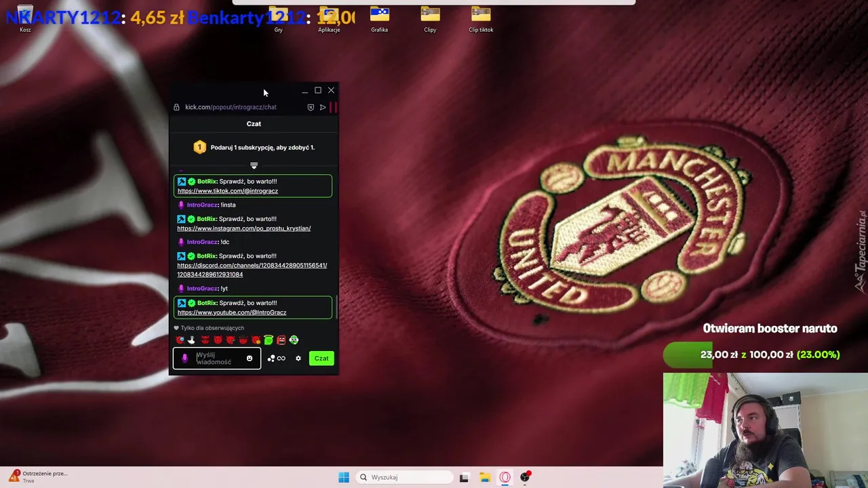Image resolution: width=868 pixels, height=488 pixels.
Task: Select the Aplikacje desktop folder
Action: [329, 19]
